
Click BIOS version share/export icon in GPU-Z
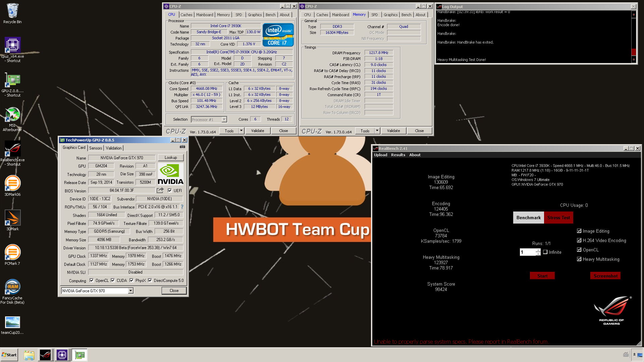pyautogui.click(x=160, y=190)
